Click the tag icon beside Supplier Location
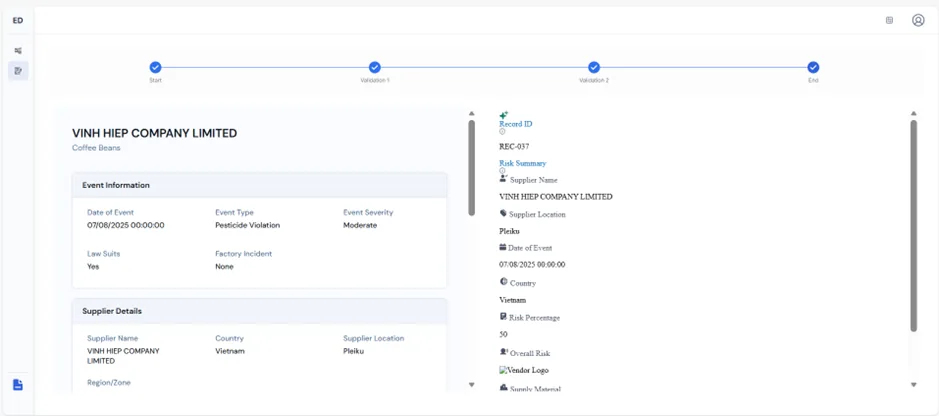The width and height of the screenshot is (939, 416). pyautogui.click(x=503, y=213)
